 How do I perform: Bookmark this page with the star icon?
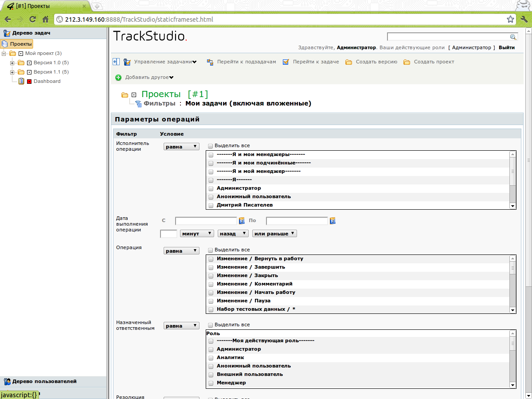(510, 20)
